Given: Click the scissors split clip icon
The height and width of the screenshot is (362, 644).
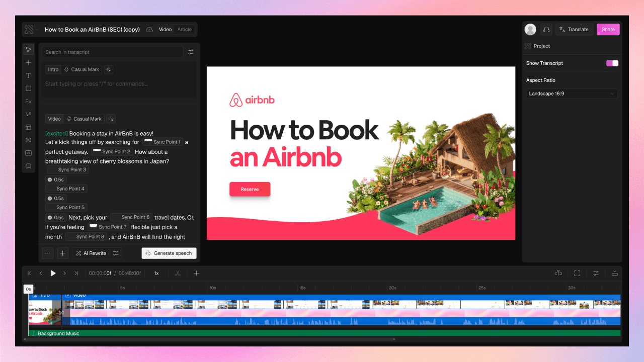Looking at the screenshot, I should coord(178,273).
